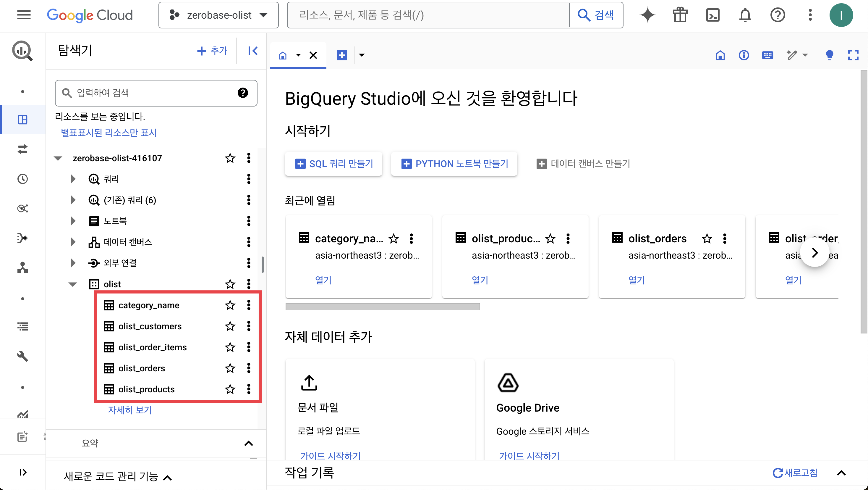Click 별표표시된 리소스만 표시 link
868x490 pixels.
click(x=108, y=133)
